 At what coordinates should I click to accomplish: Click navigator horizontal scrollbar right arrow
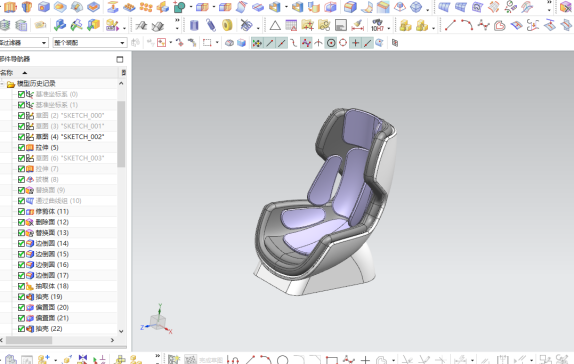(112, 340)
